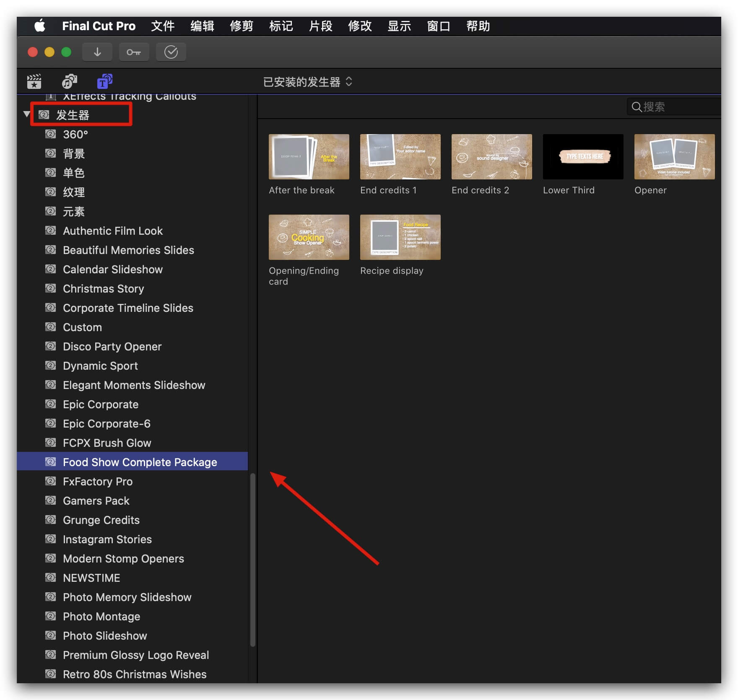This screenshot has height=700, width=738.
Task: Select Christmas Story category
Action: [x=132, y=288]
